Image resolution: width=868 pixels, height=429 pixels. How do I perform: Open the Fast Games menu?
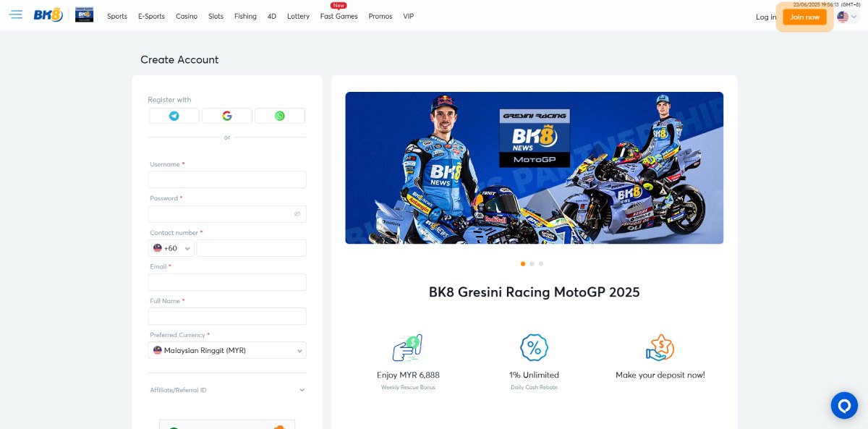339,16
